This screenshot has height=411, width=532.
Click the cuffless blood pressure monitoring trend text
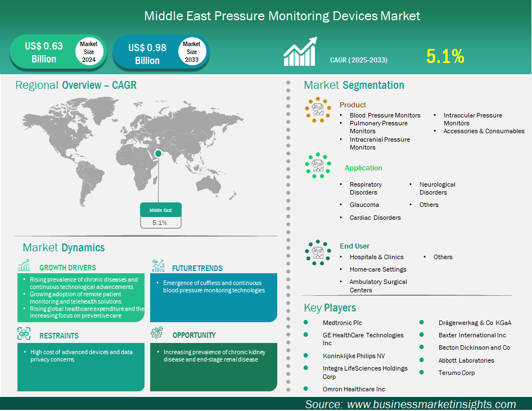tap(214, 287)
